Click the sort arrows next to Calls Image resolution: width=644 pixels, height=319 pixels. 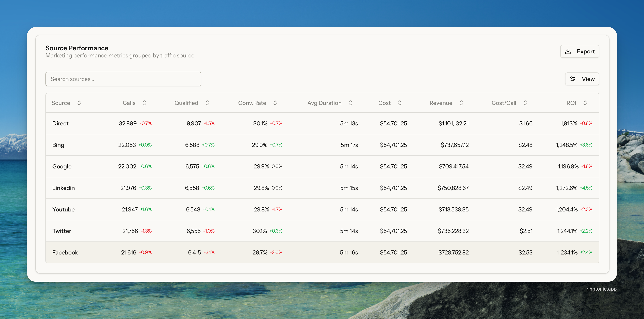[x=144, y=103]
